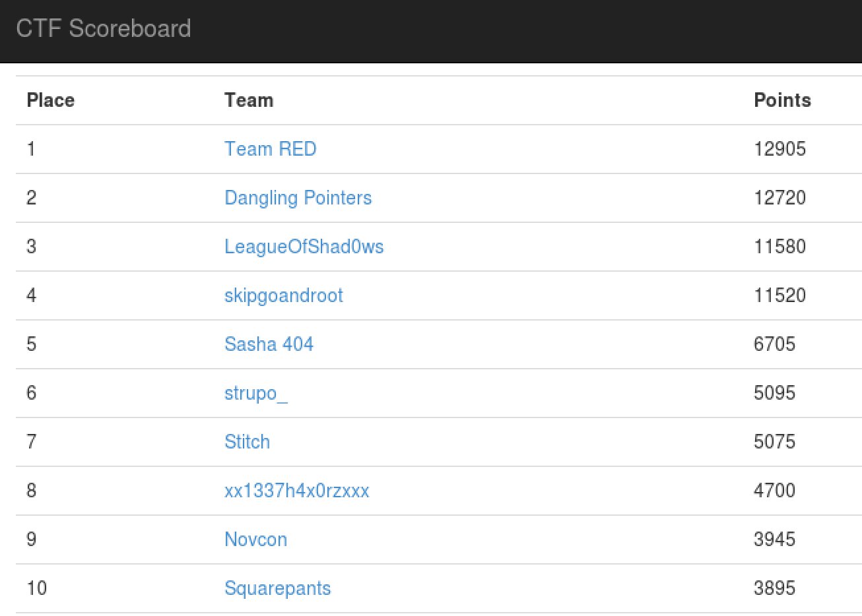The width and height of the screenshot is (862, 616).
Task: Select the 11520 points value
Action: (779, 295)
